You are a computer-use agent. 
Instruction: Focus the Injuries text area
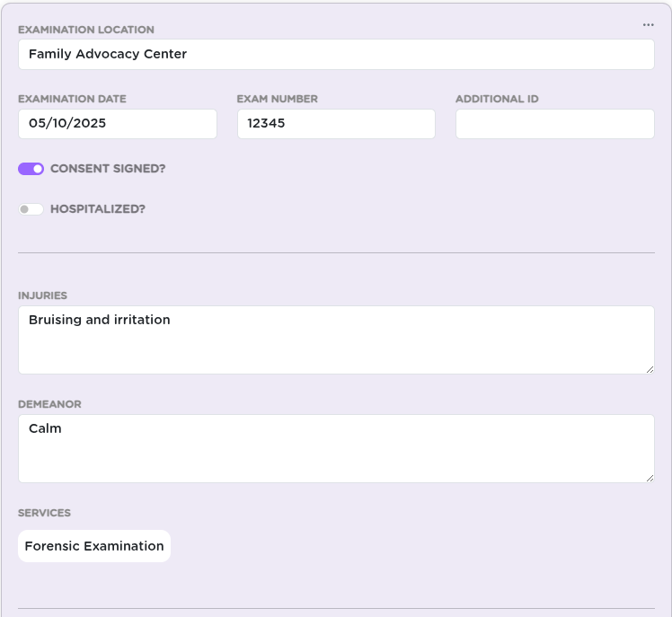click(336, 339)
